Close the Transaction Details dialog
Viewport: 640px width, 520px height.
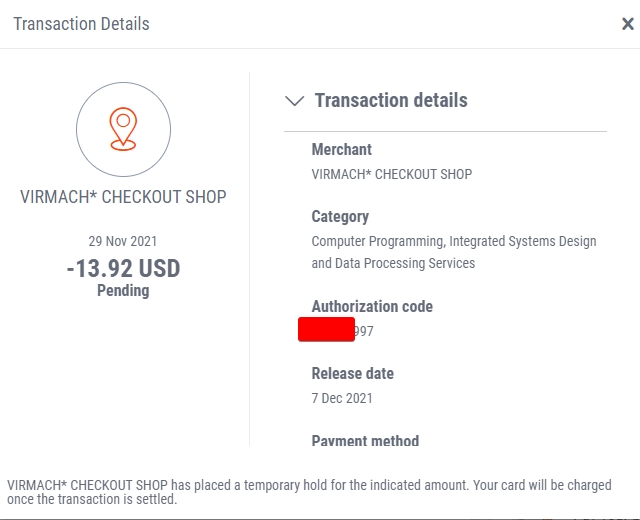click(628, 24)
